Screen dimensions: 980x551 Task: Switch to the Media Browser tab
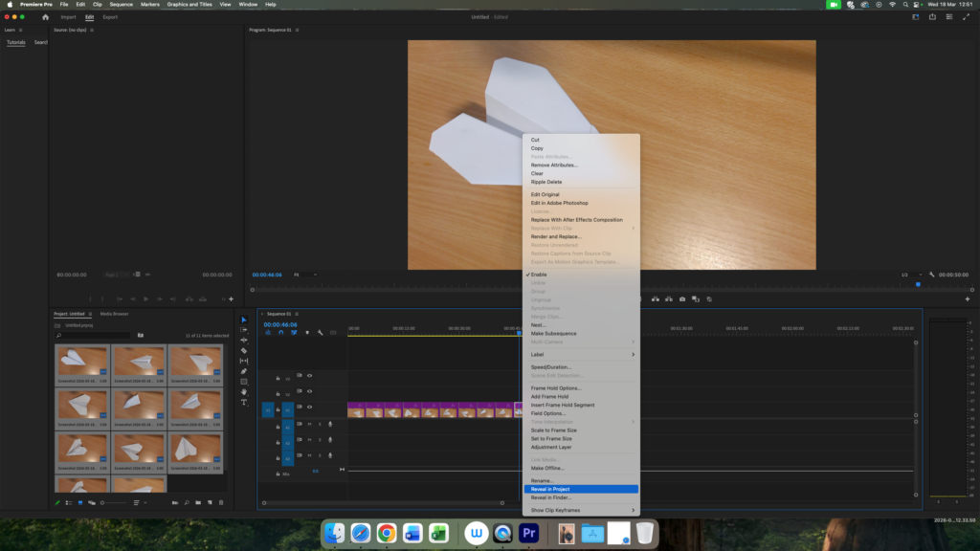115,314
